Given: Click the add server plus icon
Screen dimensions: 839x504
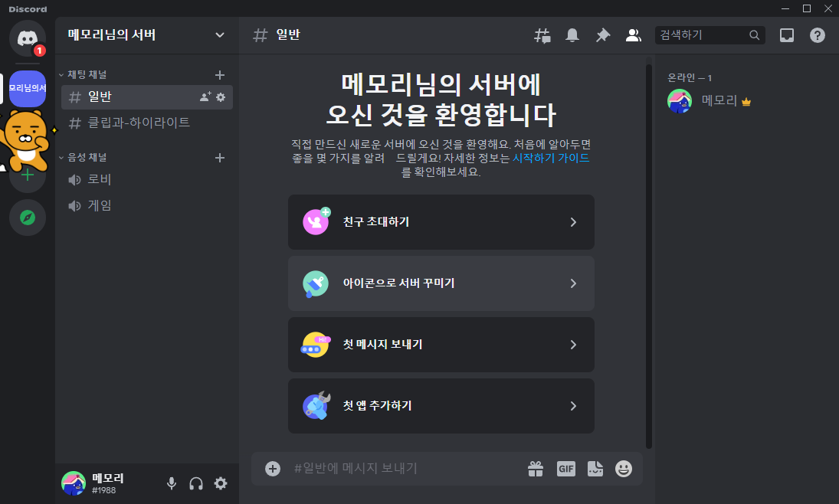Looking at the screenshot, I should tap(28, 175).
